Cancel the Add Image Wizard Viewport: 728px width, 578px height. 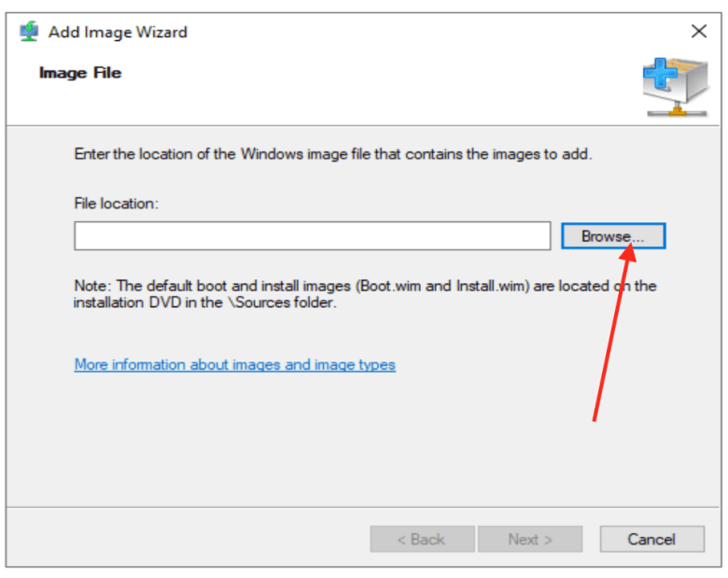651,539
